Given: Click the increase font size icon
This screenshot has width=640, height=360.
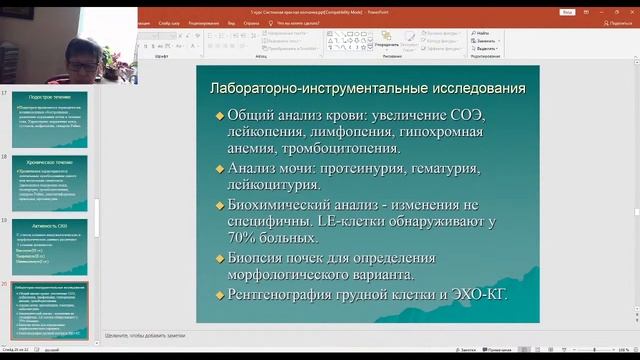Looking at the screenshot, I should click(x=181, y=36).
